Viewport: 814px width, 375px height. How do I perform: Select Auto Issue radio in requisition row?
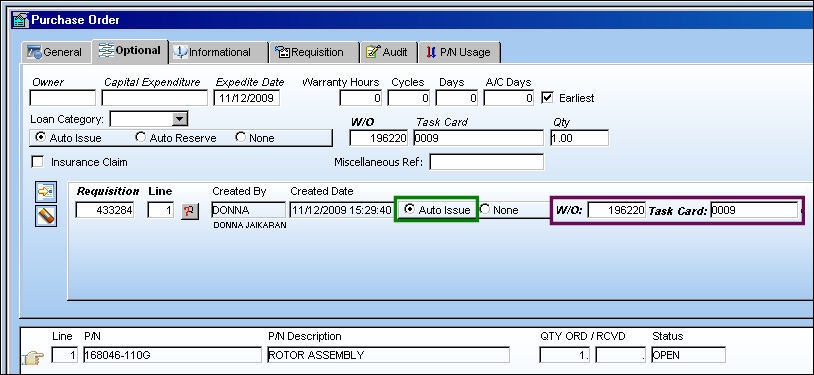click(410, 209)
